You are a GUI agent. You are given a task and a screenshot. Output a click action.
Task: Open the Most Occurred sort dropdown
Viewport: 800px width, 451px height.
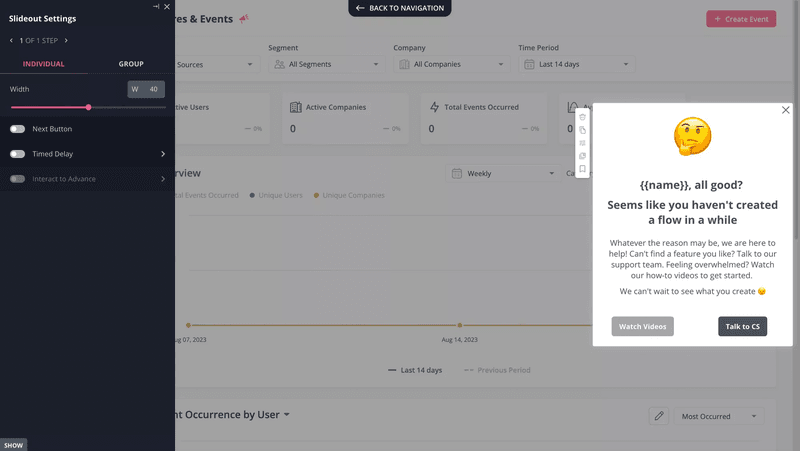pos(719,416)
